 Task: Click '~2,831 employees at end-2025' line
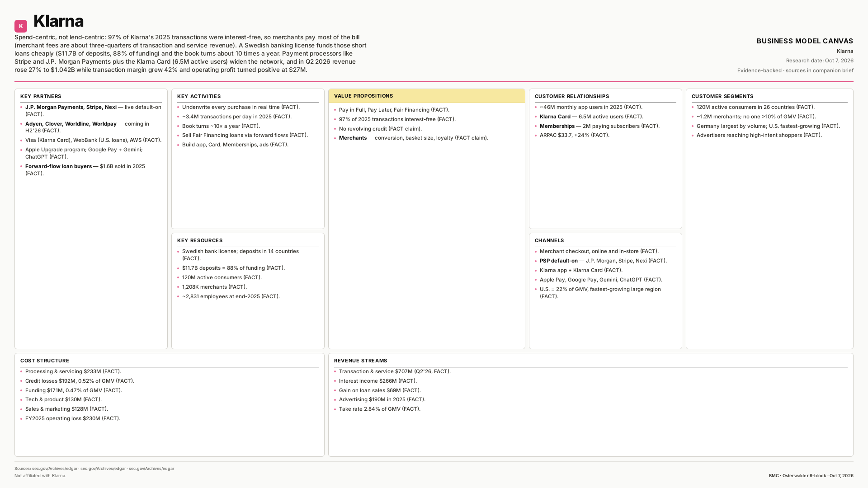pos(231,296)
